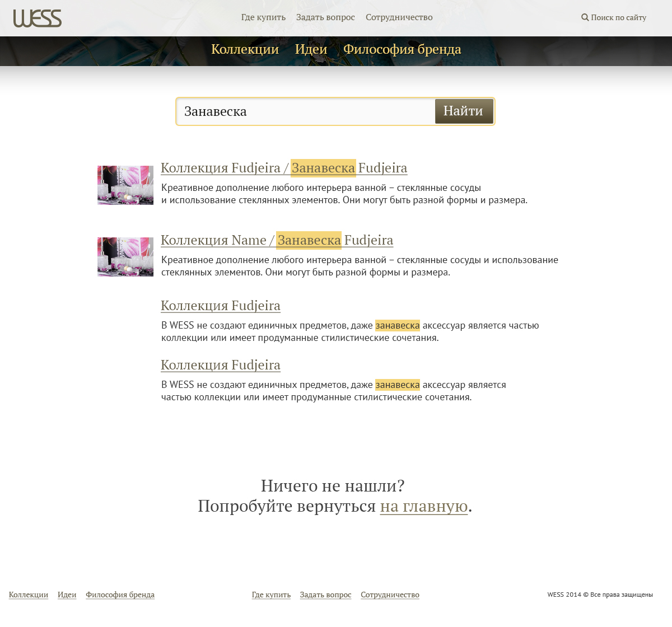Open the footer Коллекции link
This screenshot has height=627, width=672.
click(x=29, y=595)
